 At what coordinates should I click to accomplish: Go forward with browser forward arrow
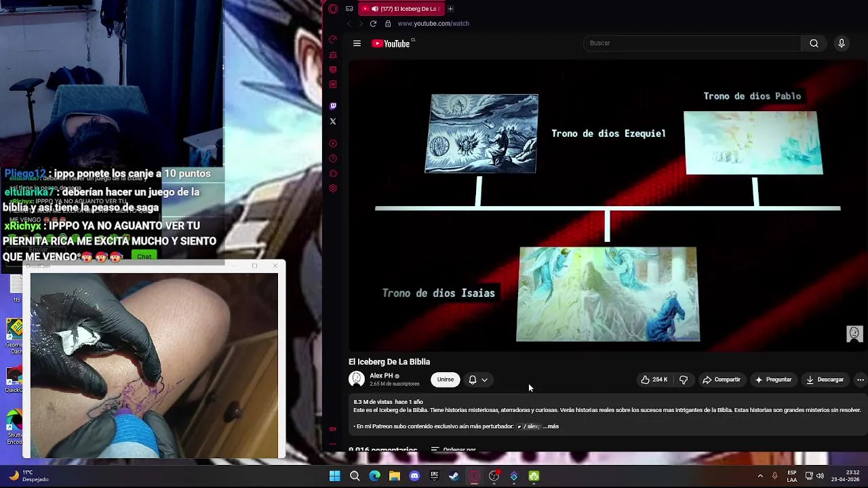tap(361, 24)
